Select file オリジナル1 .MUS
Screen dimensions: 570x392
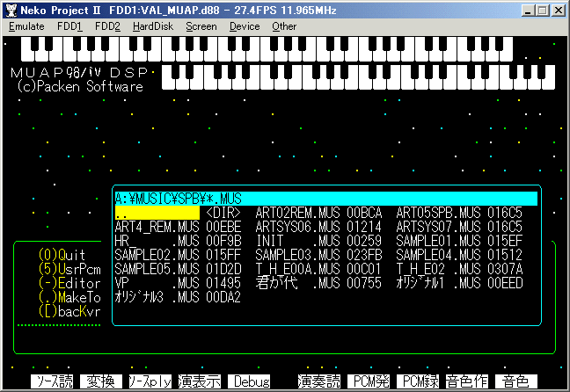point(438,283)
